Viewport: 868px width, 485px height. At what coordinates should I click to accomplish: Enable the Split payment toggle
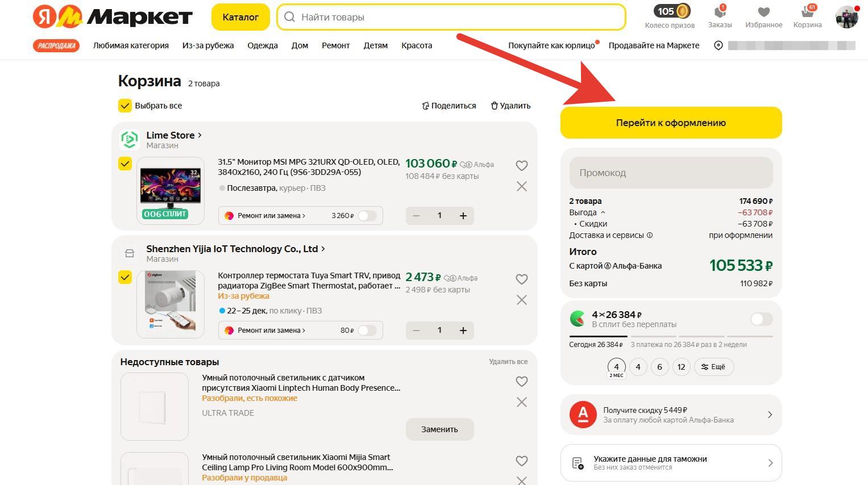tap(761, 319)
